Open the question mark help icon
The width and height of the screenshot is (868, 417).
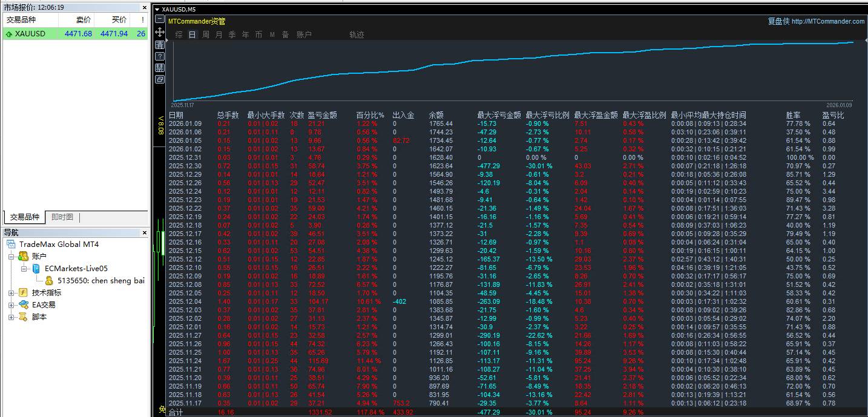pyautogui.click(x=160, y=56)
